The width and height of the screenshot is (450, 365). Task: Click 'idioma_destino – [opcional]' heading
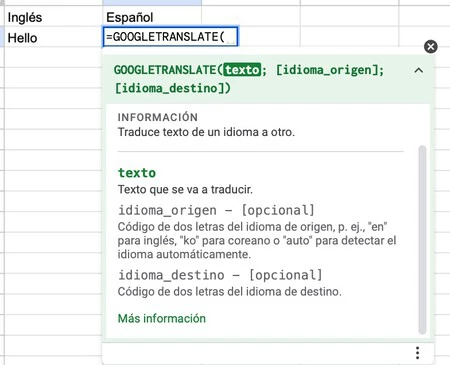[x=220, y=275]
